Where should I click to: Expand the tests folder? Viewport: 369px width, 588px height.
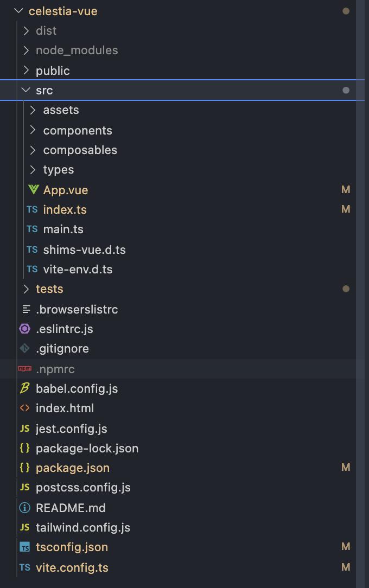(49, 289)
